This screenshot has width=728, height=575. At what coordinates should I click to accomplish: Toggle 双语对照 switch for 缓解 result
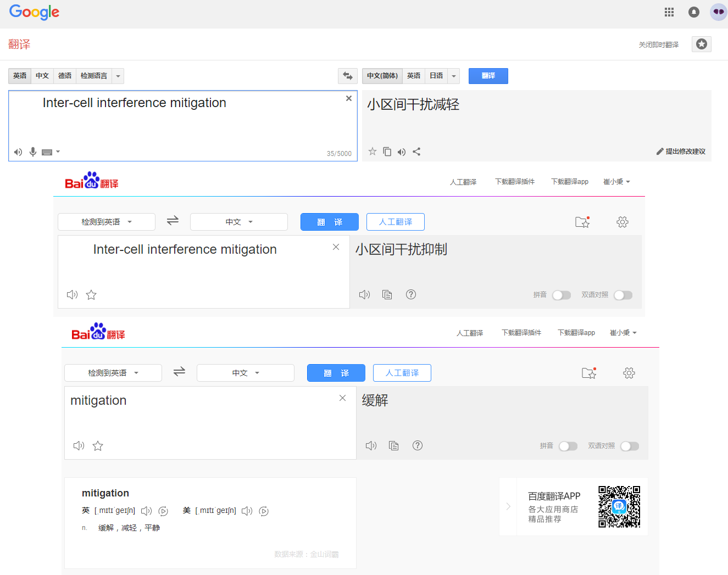coord(630,446)
